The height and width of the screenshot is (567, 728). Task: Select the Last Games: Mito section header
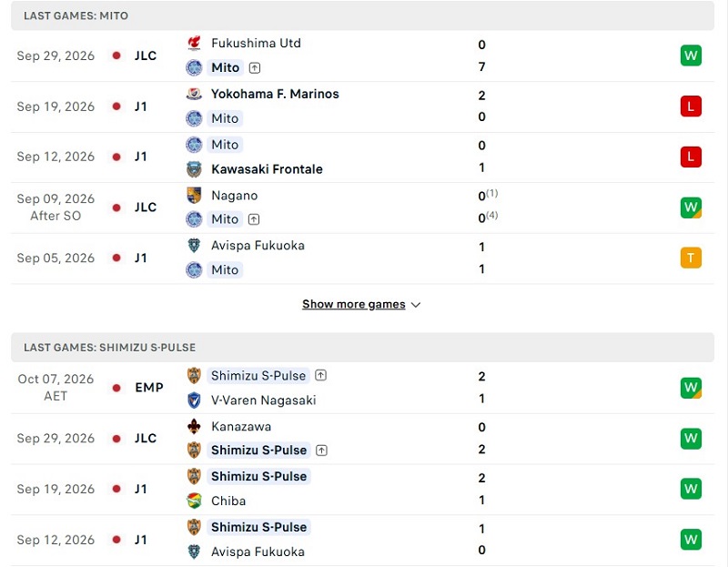pyautogui.click(x=362, y=15)
